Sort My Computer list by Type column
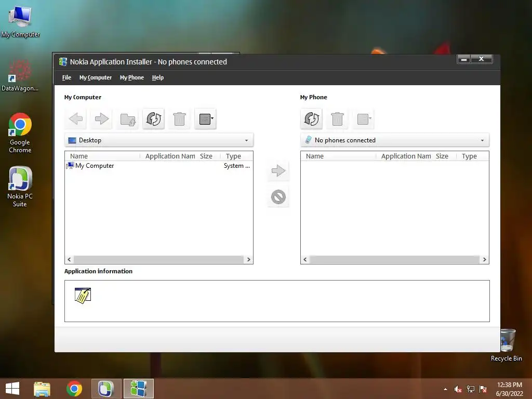Screen dimensions: 532x399 236,156
